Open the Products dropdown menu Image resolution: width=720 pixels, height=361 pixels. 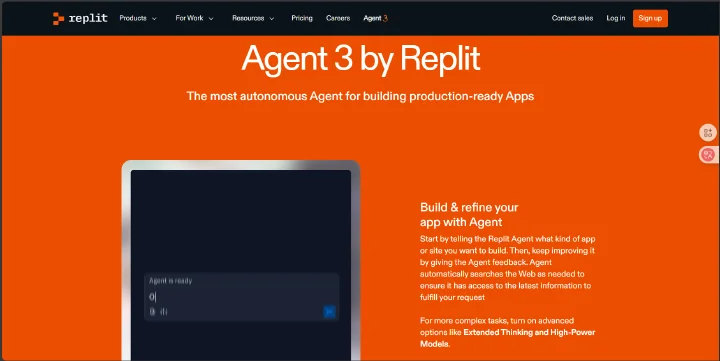click(x=138, y=18)
